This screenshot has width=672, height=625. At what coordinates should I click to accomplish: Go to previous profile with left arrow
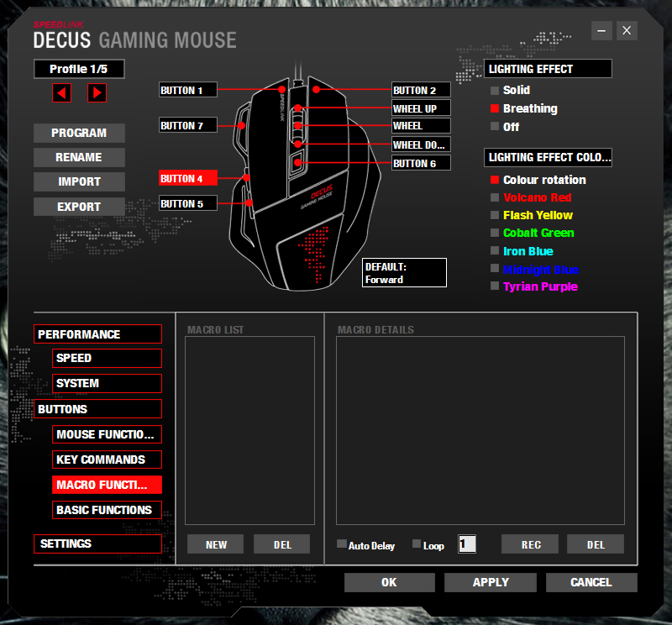tap(61, 93)
